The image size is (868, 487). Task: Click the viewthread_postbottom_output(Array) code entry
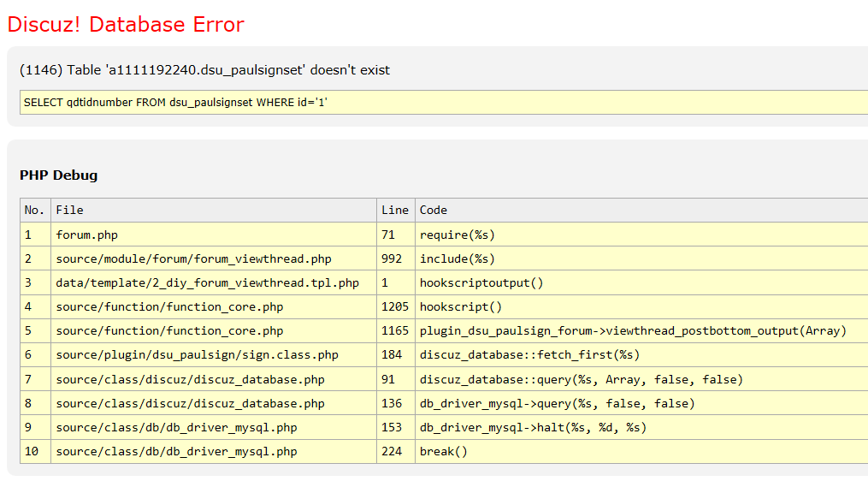pyautogui.click(x=633, y=331)
